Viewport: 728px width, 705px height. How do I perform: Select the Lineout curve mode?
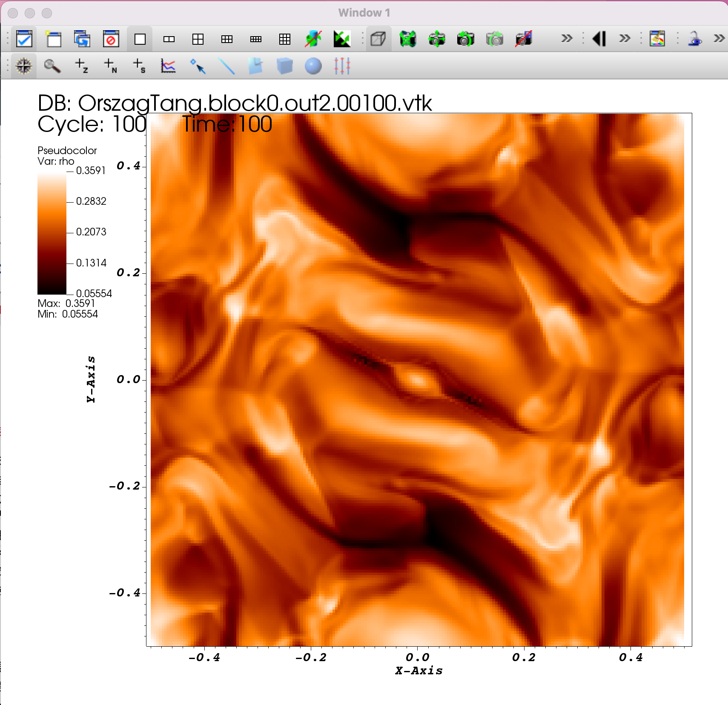point(168,66)
